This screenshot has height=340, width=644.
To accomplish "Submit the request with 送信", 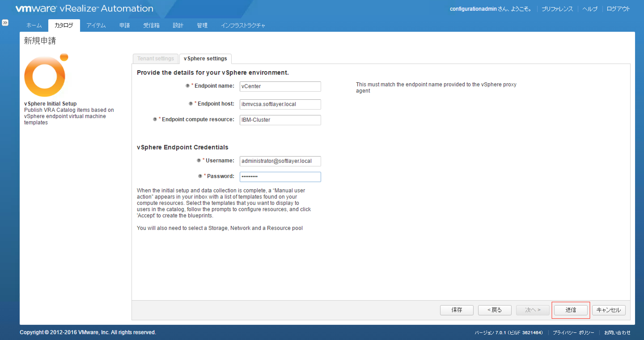I will [571, 310].
